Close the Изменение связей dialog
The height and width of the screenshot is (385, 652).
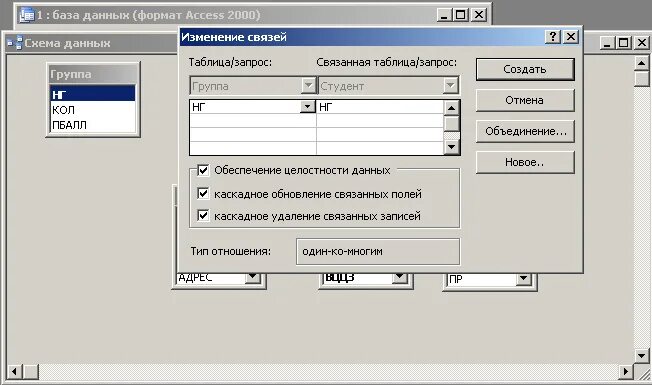[x=571, y=37]
